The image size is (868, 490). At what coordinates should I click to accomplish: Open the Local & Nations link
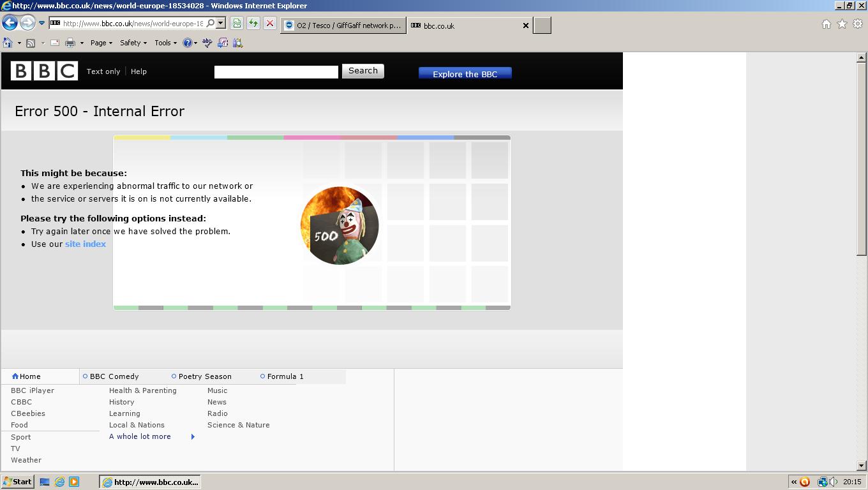point(137,425)
